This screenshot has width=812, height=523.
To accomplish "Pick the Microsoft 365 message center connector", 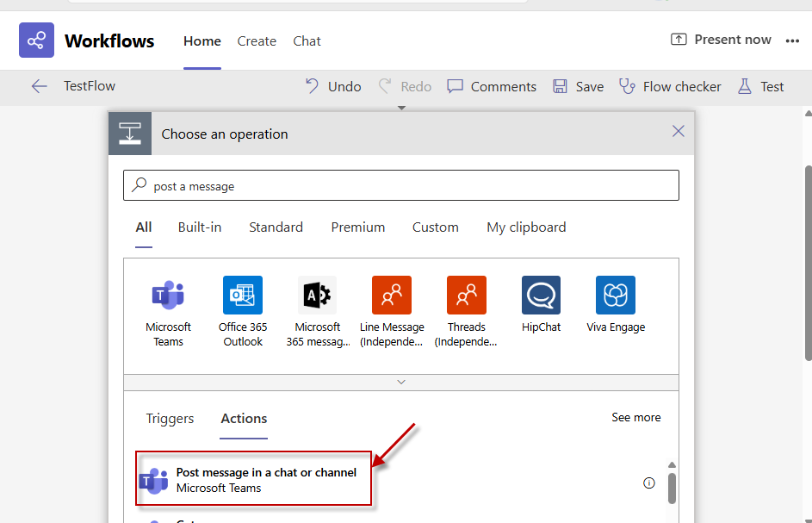I will pyautogui.click(x=317, y=296).
